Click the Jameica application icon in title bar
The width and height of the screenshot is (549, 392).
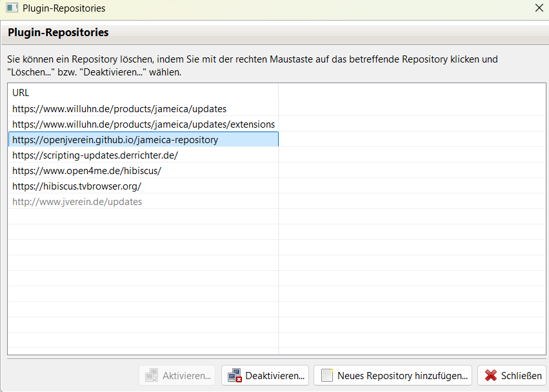pos(12,8)
